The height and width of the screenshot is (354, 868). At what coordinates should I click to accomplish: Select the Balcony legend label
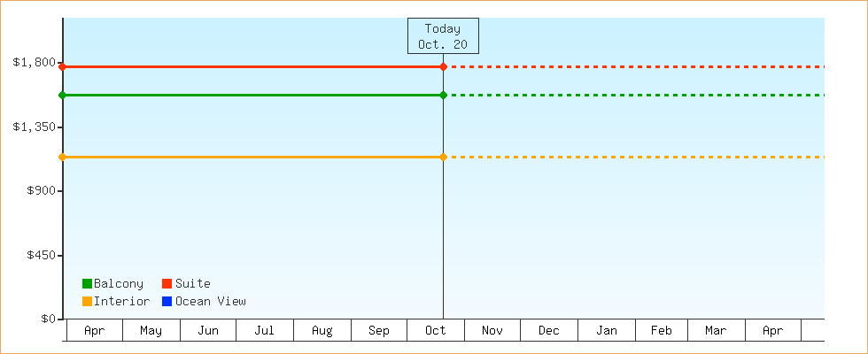click(x=119, y=284)
